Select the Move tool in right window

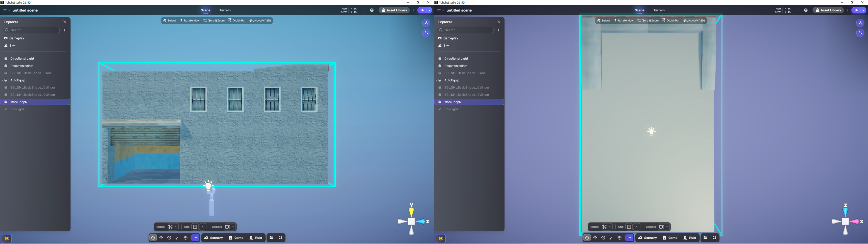click(595, 238)
